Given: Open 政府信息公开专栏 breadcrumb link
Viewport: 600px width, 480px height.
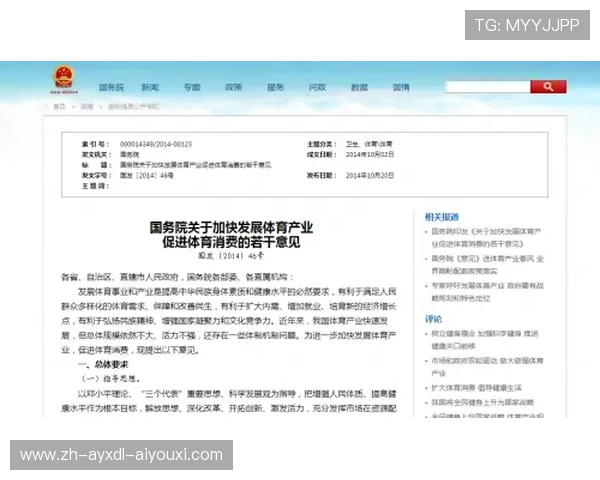Looking at the screenshot, I should pos(134,106).
